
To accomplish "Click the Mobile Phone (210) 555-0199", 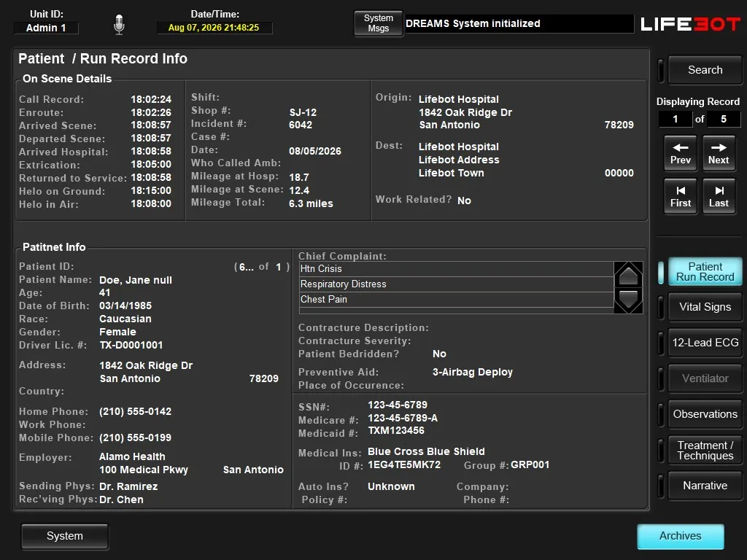I will click(135, 437).
